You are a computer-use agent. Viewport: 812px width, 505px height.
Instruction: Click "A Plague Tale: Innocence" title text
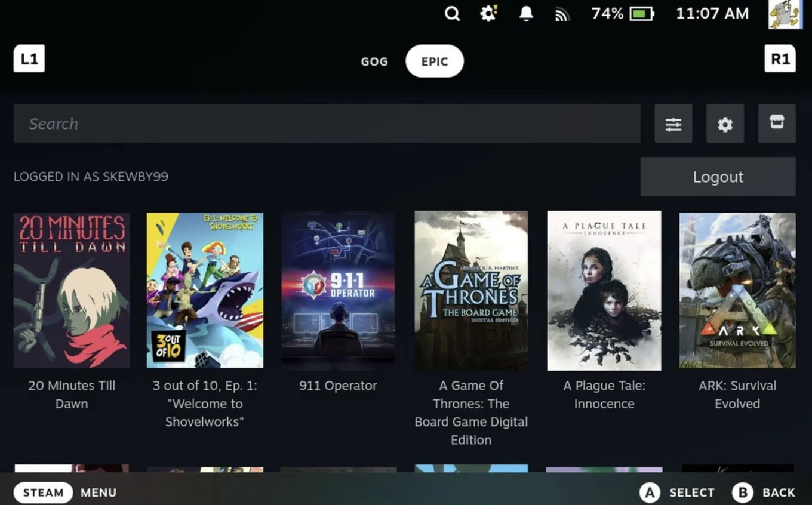point(604,395)
